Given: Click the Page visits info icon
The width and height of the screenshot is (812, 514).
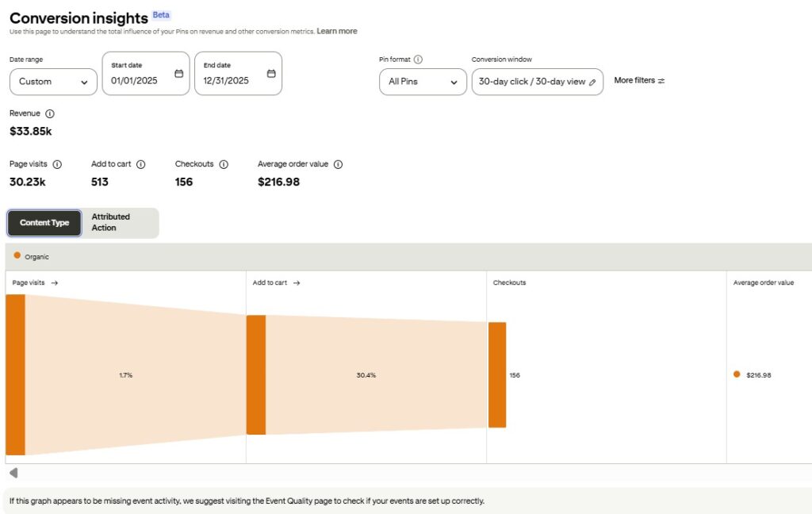Looking at the screenshot, I should pyautogui.click(x=57, y=164).
